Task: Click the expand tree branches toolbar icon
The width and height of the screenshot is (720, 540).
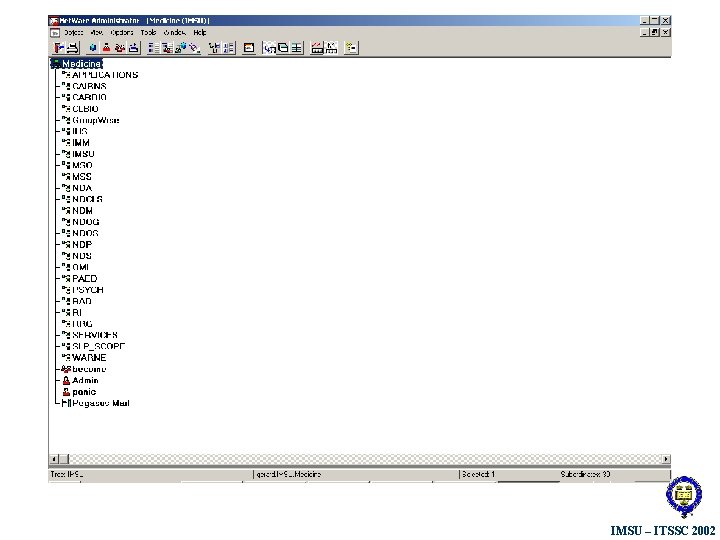Action: coord(214,48)
